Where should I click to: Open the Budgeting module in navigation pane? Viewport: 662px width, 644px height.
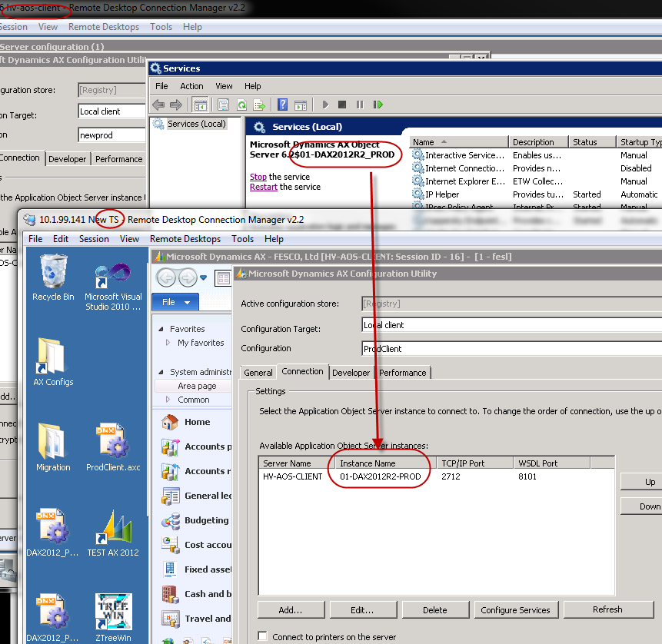coord(205,520)
